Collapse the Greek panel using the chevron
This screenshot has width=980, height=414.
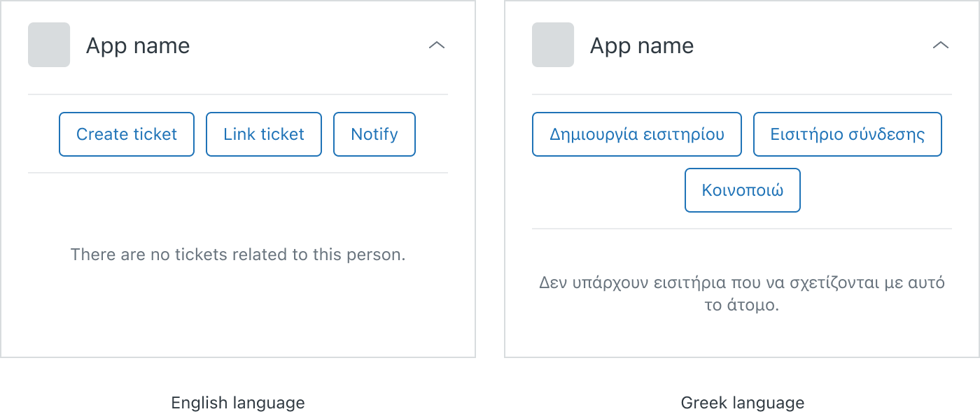[x=941, y=45]
